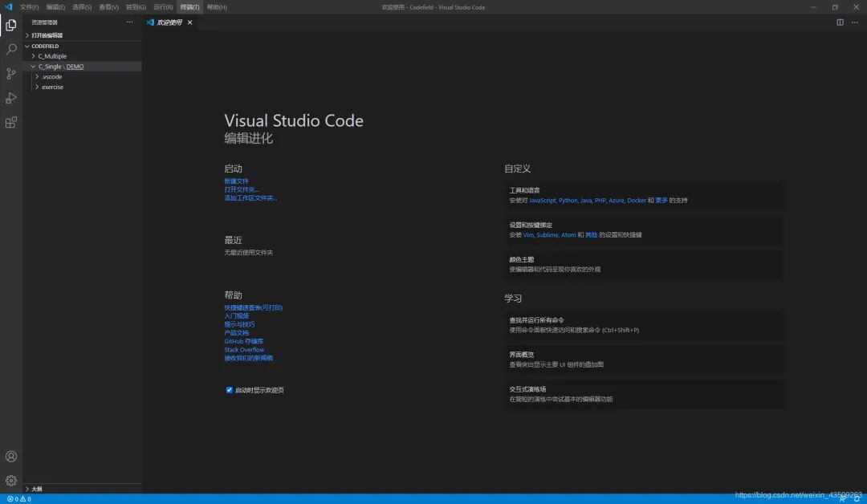Click the 颜色主题 card

[644, 264]
